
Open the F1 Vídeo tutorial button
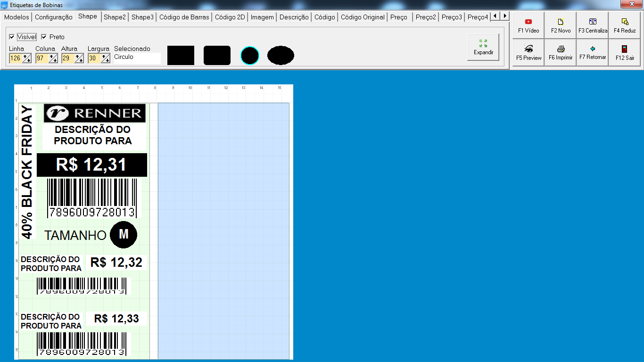(528, 25)
